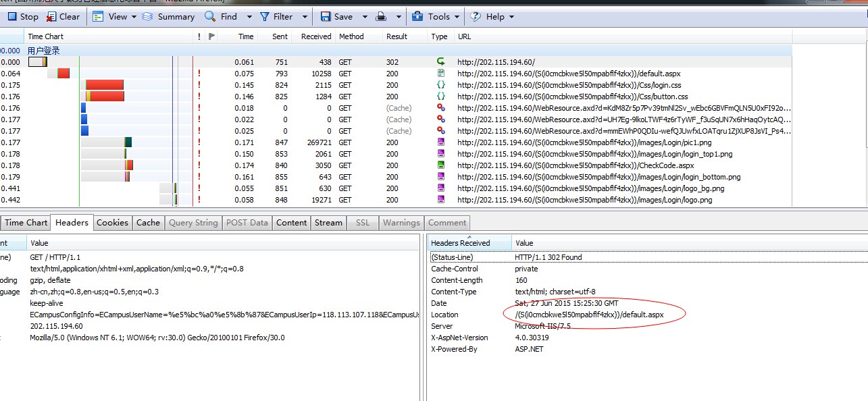The height and width of the screenshot is (401, 868).
Task: Select the http://202.115.194.60/ request URL
Action: (x=496, y=62)
